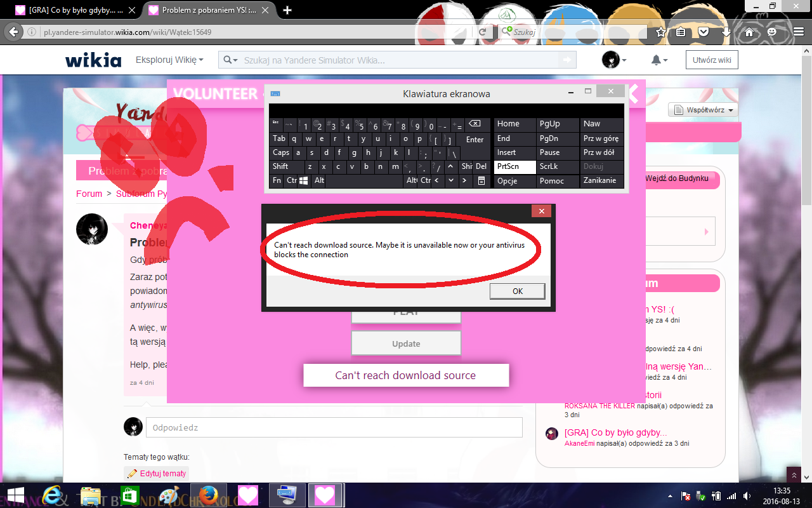812x508 pixels.
Task: Open the notifications bell dropdown
Action: (659, 60)
